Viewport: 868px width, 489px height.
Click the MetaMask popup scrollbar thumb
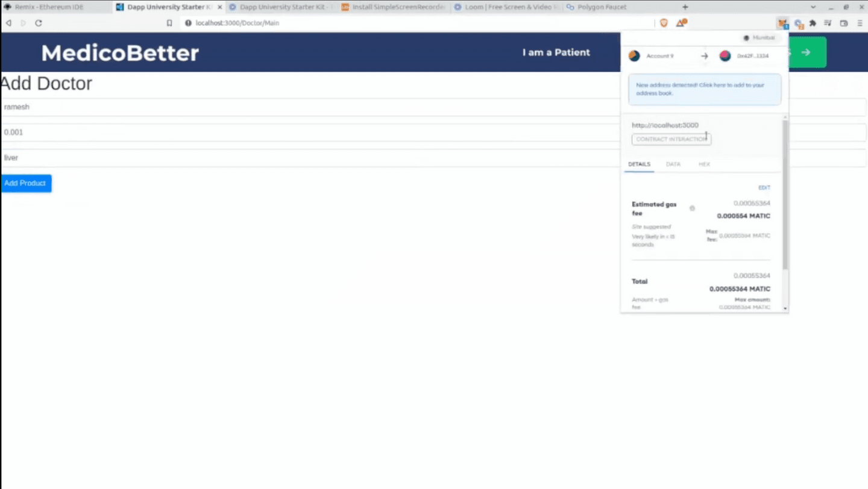[x=785, y=193]
